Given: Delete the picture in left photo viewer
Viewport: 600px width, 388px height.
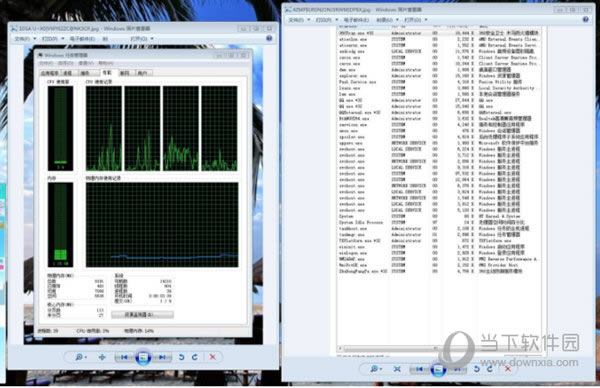Looking at the screenshot, I should (x=212, y=357).
